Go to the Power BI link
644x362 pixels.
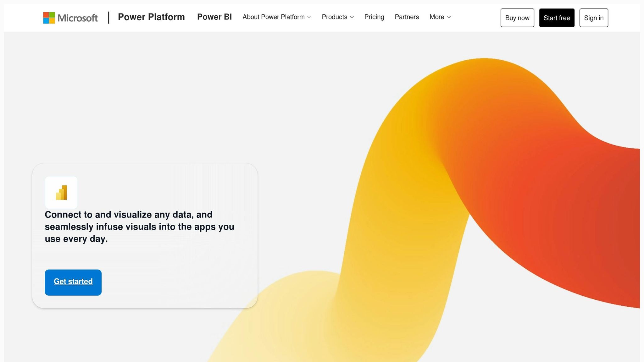click(x=214, y=17)
